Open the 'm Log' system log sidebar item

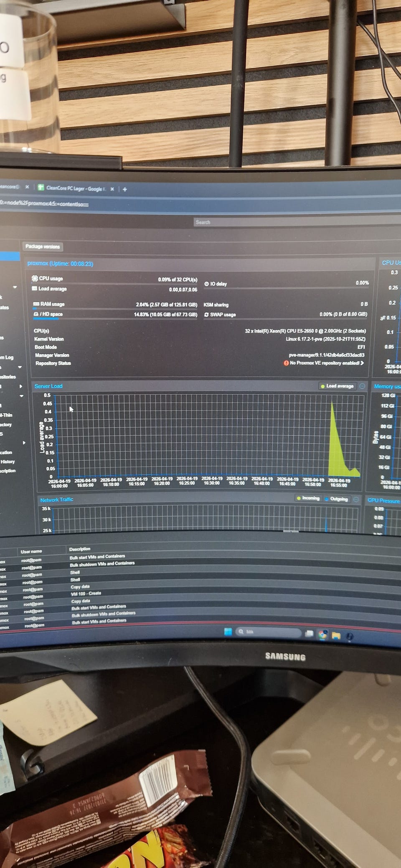tap(7, 357)
